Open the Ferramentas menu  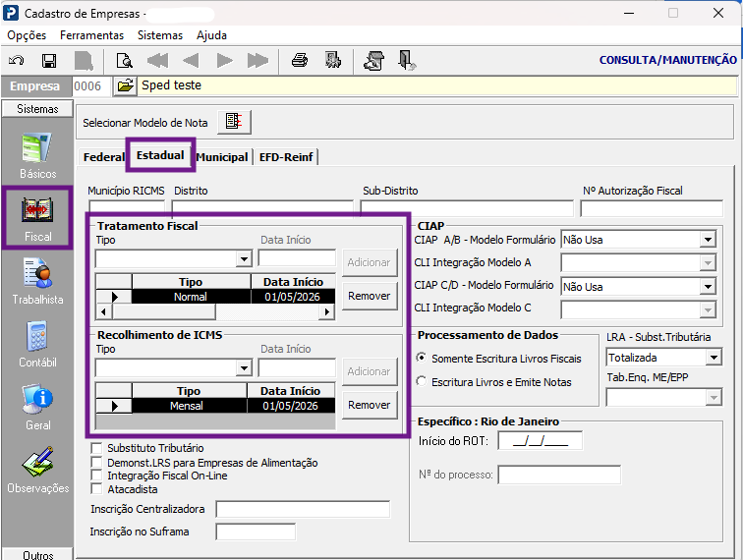coord(91,35)
